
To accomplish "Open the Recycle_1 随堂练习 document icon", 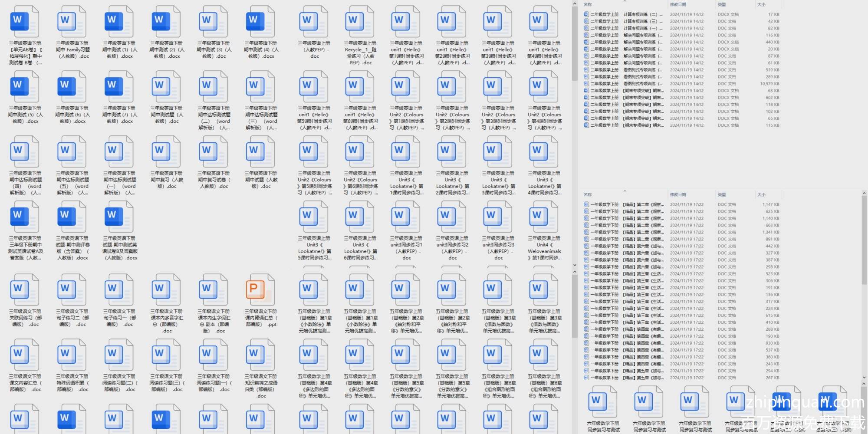I will click(360, 22).
